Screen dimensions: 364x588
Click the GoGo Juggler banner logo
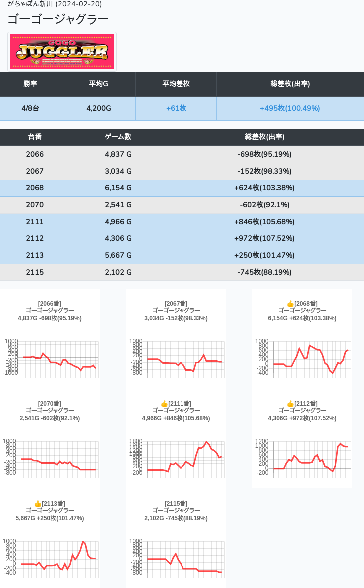click(x=62, y=52)
